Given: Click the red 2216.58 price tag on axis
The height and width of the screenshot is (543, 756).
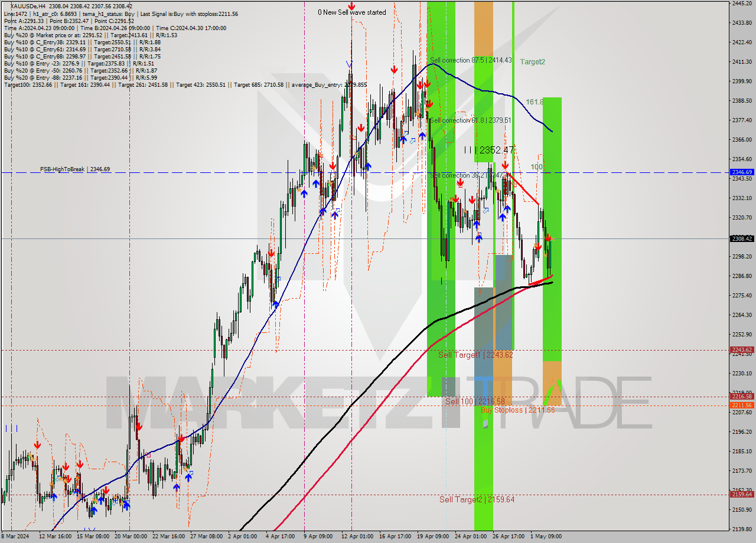Looking at the screenshot, I should [742, 397].
